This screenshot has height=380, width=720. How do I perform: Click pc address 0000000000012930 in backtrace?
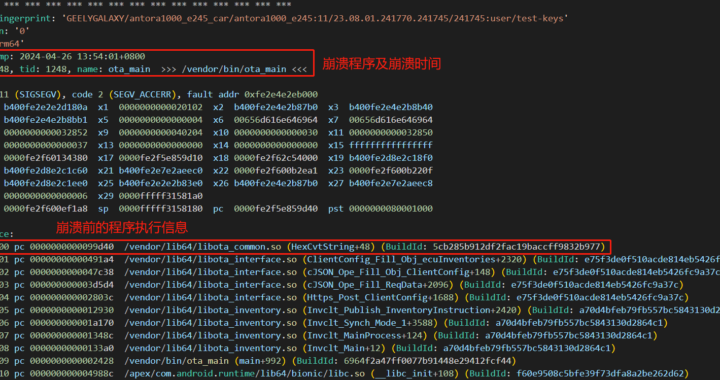tap(72, 311)
